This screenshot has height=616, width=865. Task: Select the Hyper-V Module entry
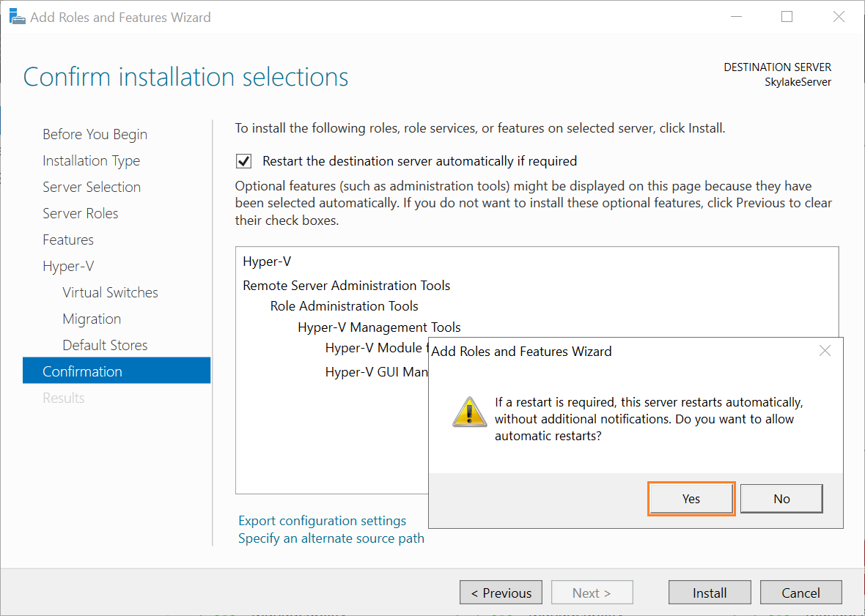(377, 348)
